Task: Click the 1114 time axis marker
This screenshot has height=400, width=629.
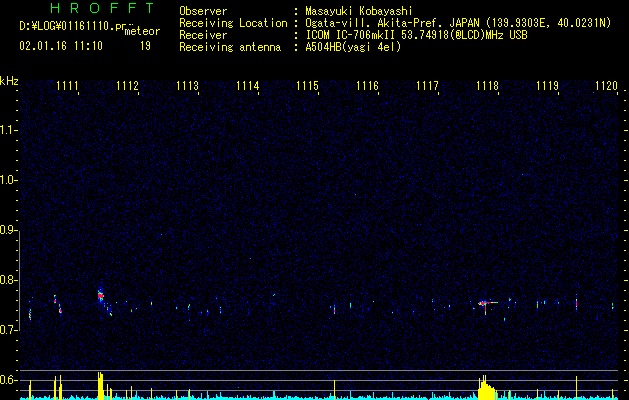Action: [248, 86]
